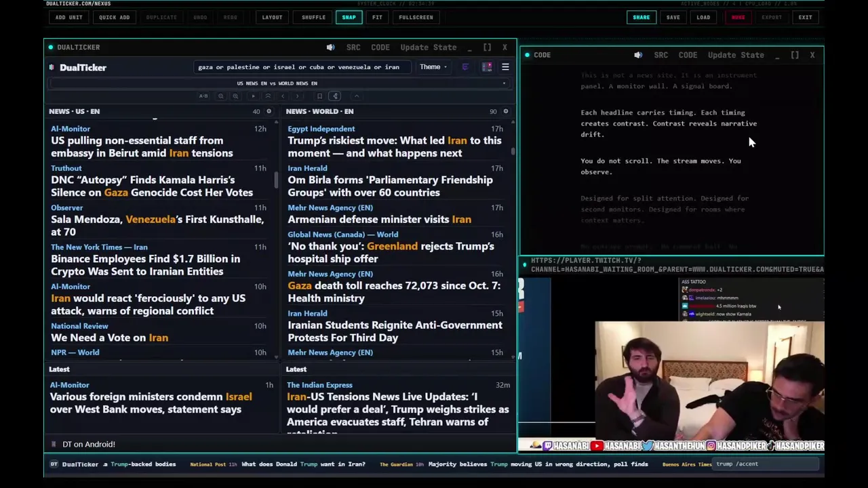Click the EXIT button
This screenshot has height=488, width=868.
[805, 17]
